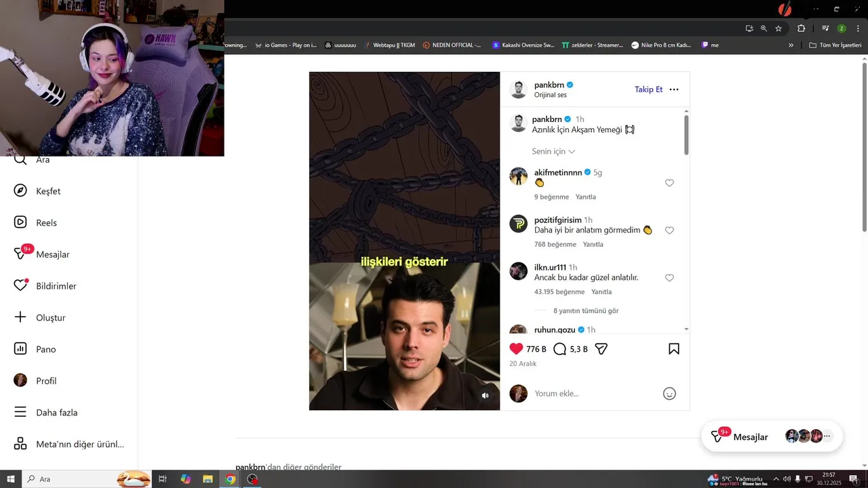The height and width of the screenshot is (488, 868).
Task: Click Windows Start button
Action: (x=11, y=479)
